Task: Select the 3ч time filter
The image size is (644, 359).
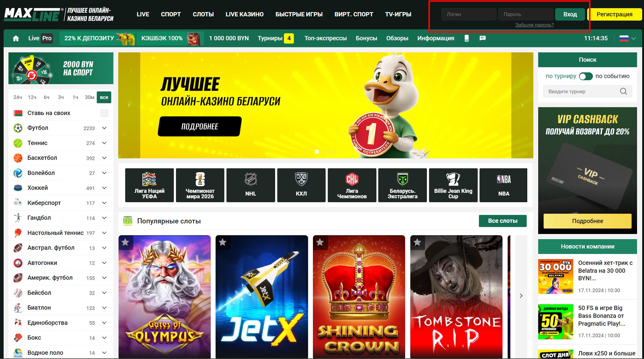Action: coord(61,97)
